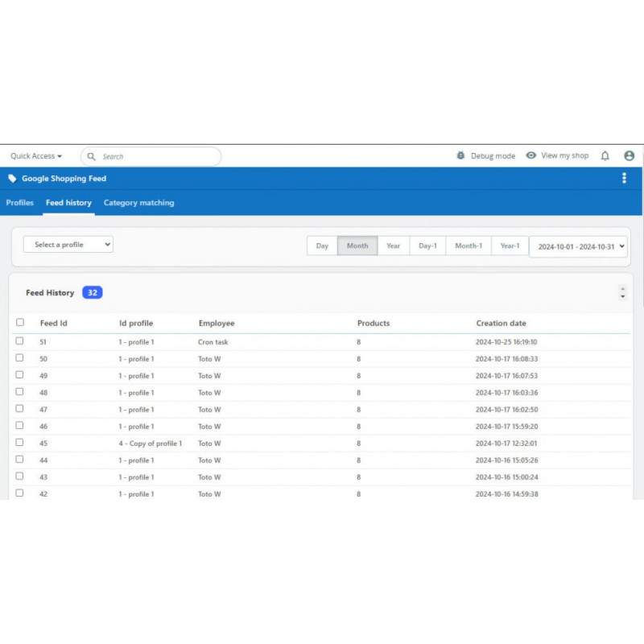The image size is (644, 644).
Task: Open the notifications bell
Action: click(x=605, y=155)
